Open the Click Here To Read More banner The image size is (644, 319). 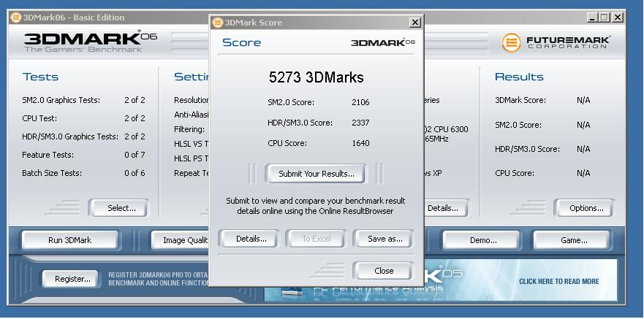(x=558, y=281)
